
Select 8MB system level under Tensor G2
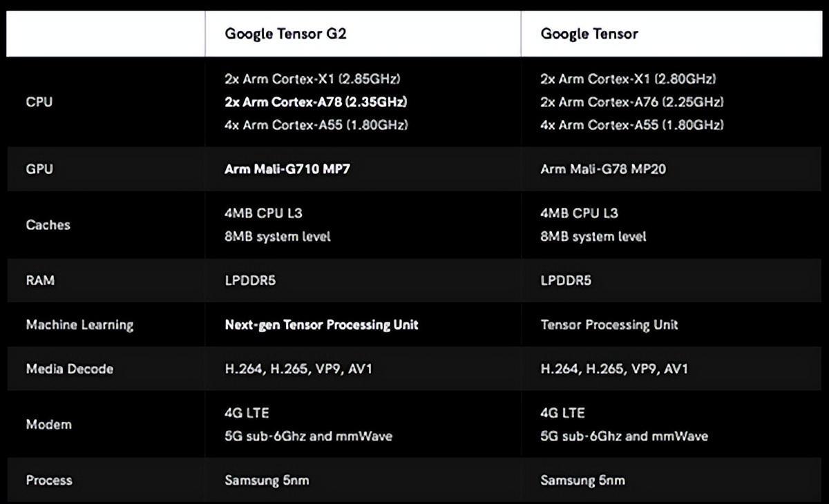[x=278, y=237]
